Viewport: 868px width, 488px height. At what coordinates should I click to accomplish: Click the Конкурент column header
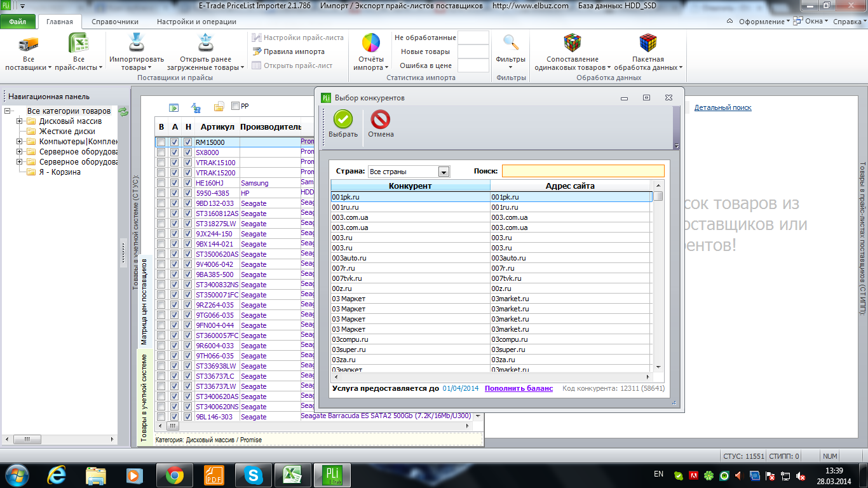click(410, 186)
